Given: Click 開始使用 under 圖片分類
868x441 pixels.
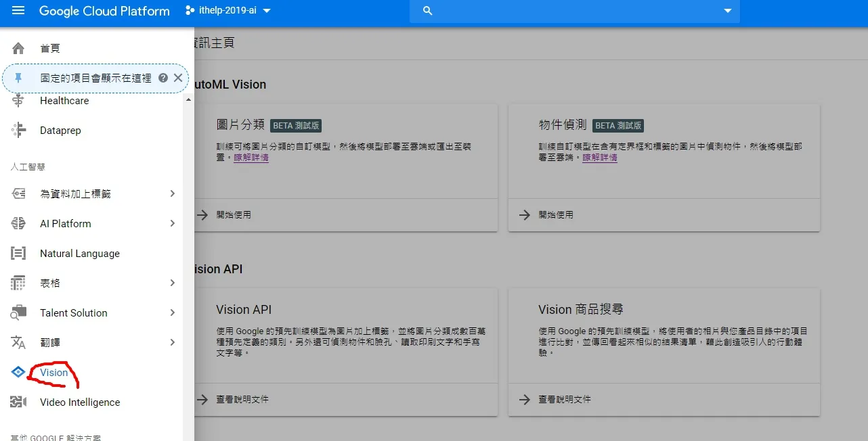Looking at the screenshot, I should tap(234, 214).
